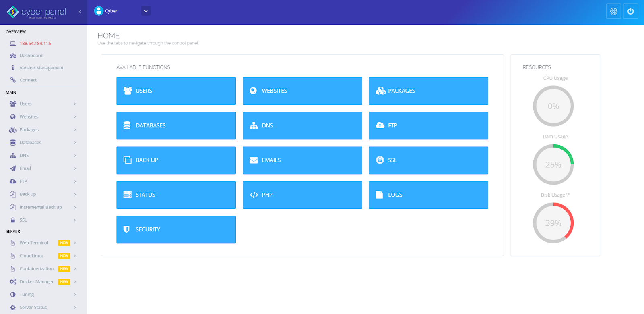The image size is (644, 314).
Task: Click the LOGS tile file icon
Action: tap(379, 195)
